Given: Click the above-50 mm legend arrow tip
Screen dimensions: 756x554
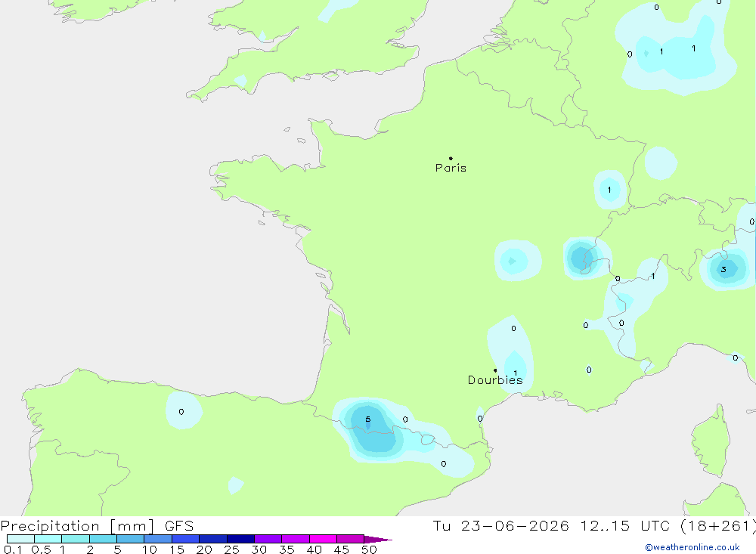Looking at the screenshot, I should tap(379, 540).
